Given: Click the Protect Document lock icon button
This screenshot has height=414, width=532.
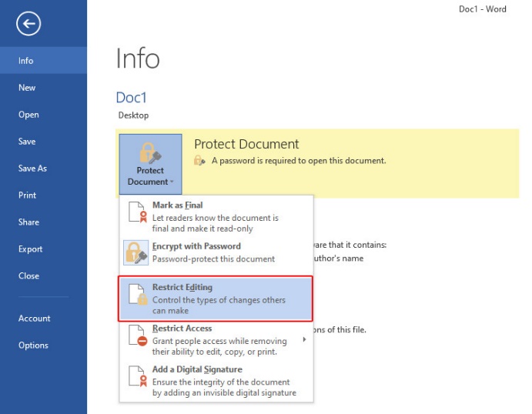Looking at the screenshot, I should [x=150, y=164].
